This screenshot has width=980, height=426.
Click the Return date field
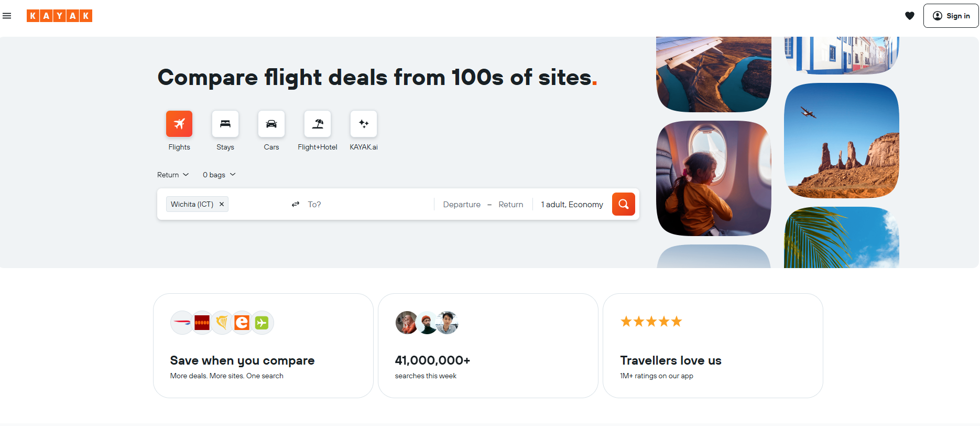(510, 204)
